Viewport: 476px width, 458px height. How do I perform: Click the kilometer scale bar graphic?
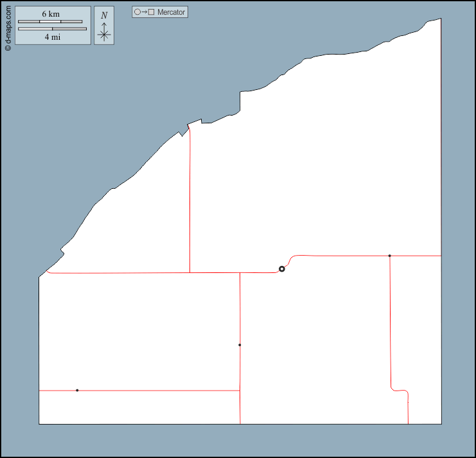click(50, 22)
